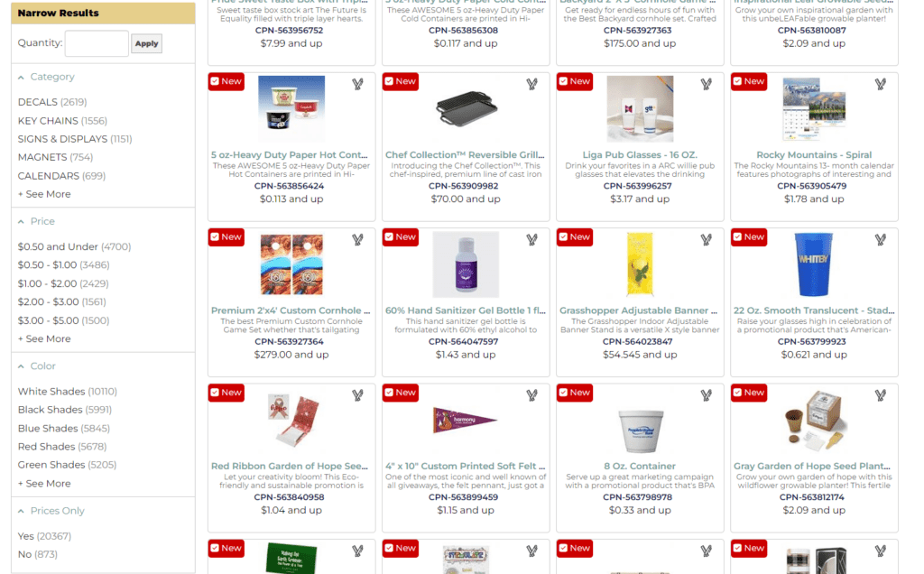Collapse the Price filter section
This screenshot has height=574, width=924.
[22, 222]
